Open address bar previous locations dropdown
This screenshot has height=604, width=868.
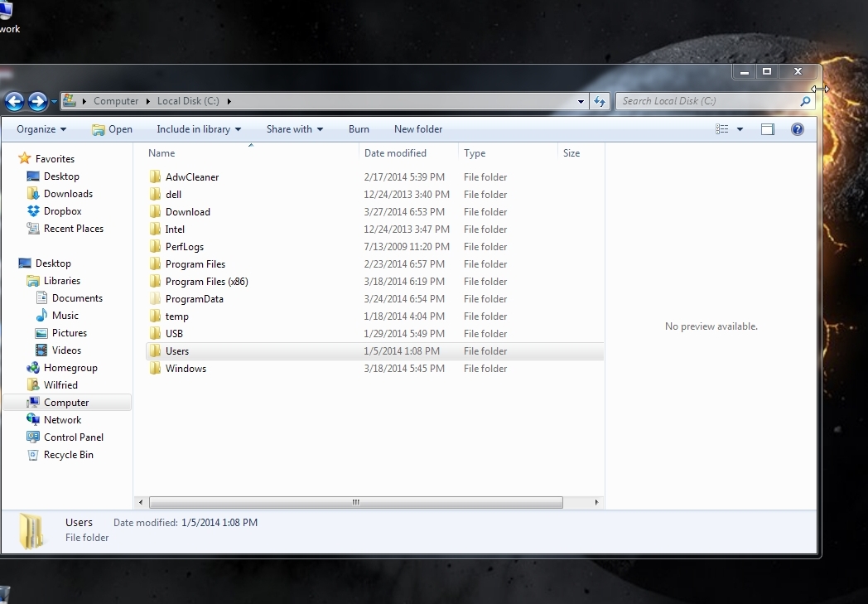pyautogui.click(x=580, y=101)
